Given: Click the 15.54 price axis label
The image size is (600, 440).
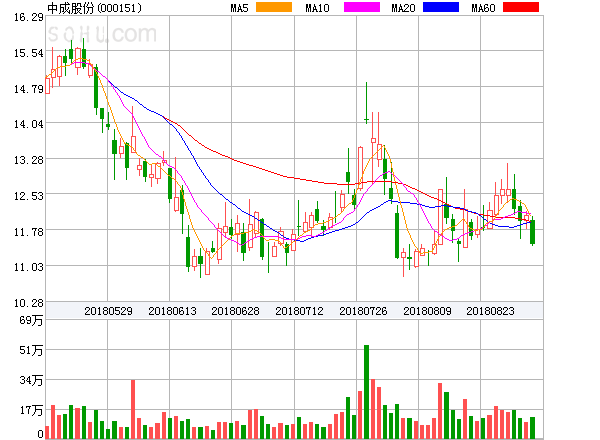Looking at the screenshot, I should point(29,53).
